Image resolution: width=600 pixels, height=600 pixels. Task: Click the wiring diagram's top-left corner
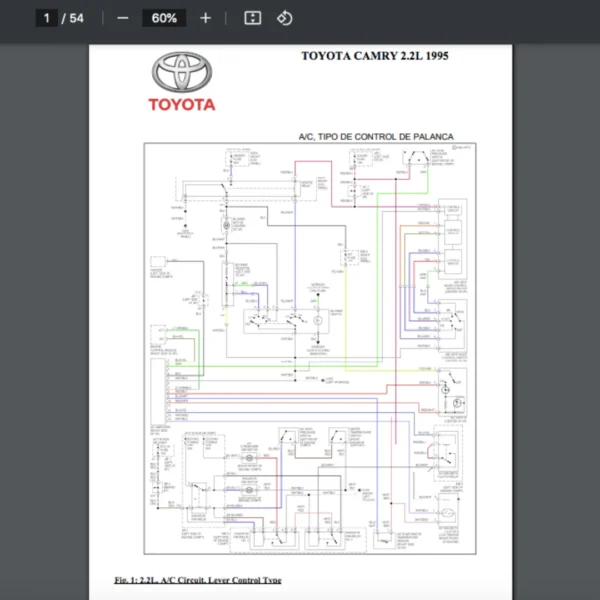coord(146,144)
